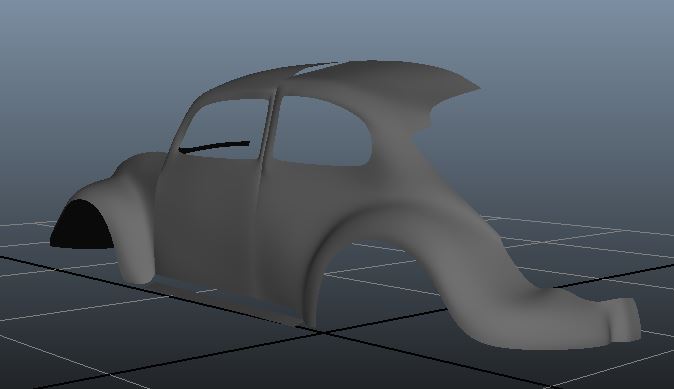Select the black front wheel arch opening
The height and width of the screenshot is (389, 674).
coord(82,225)
